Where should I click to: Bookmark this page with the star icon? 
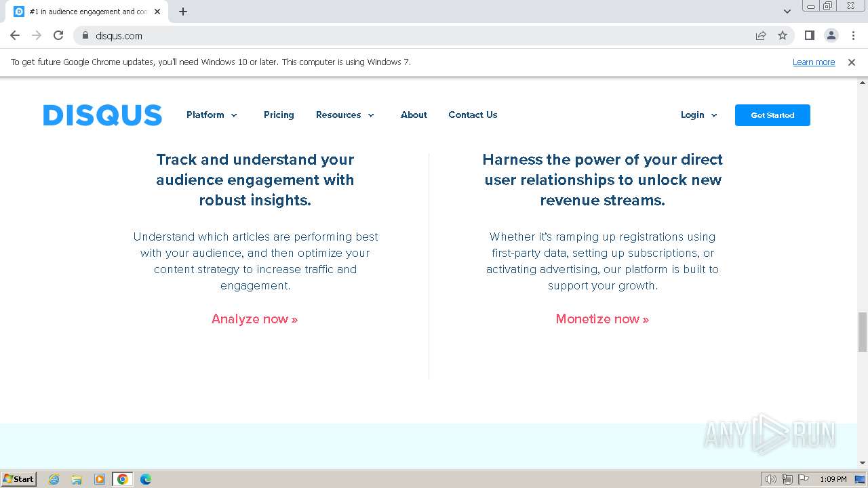[x=783, y=35]
